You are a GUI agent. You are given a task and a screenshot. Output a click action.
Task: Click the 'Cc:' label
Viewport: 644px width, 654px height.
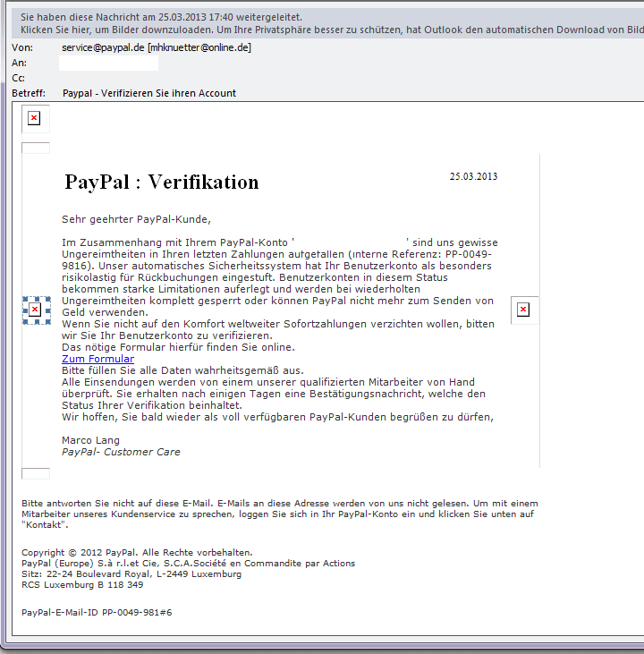(x=19, y=78)
